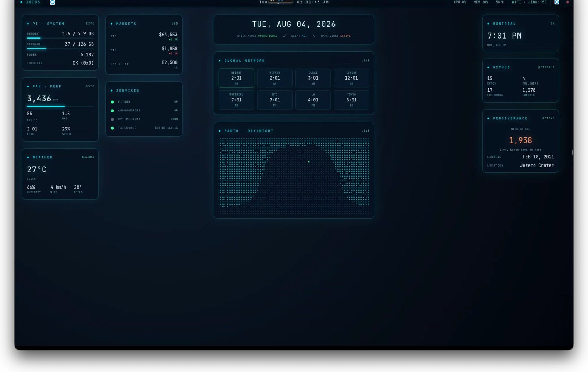The width and height of the screenshot is (588, 372).
Task: Click the blue icon left of power button
Action: coord(557,2)
